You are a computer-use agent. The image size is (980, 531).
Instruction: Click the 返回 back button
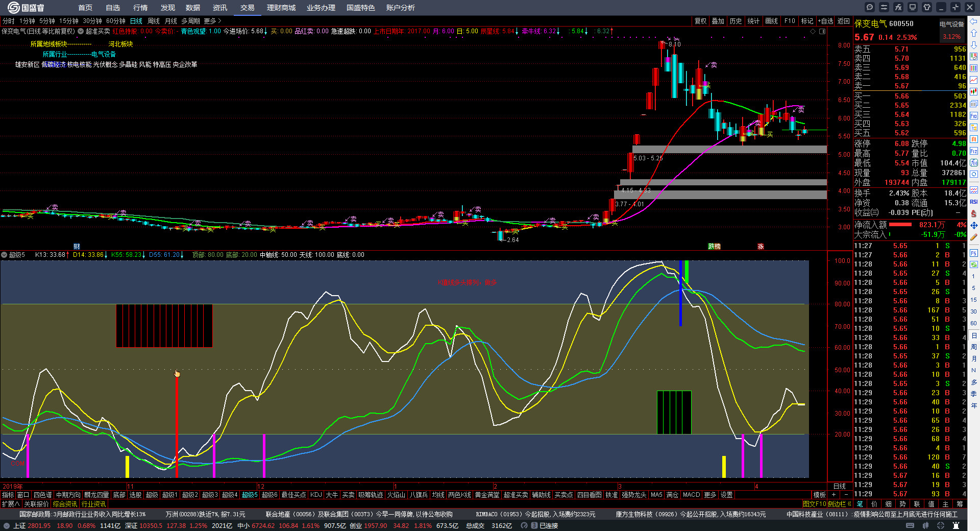[x=843, y=21]
